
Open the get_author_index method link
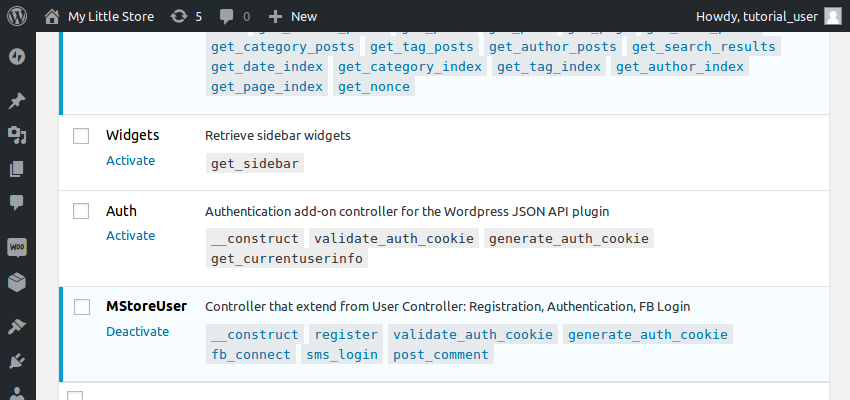(x=680, y=67)
